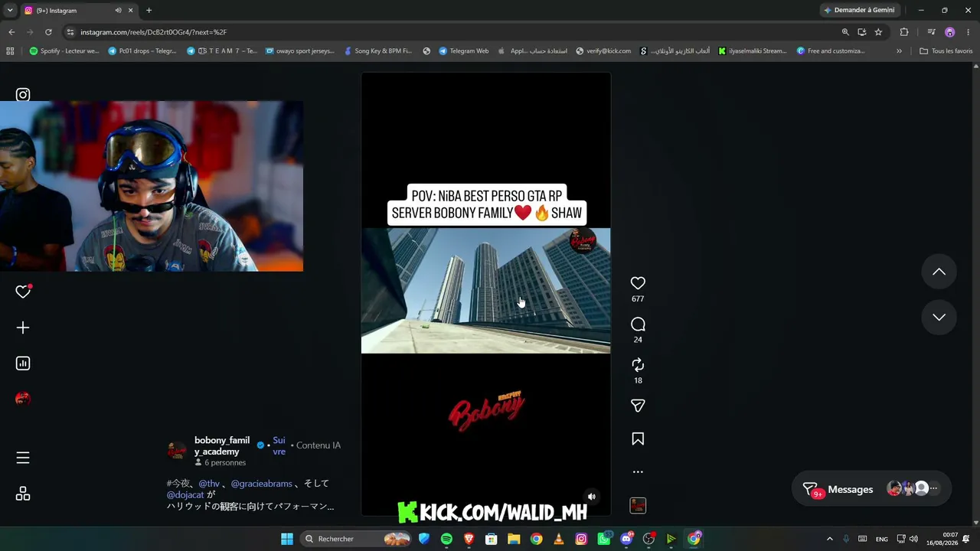Open the media controls icon in the toolbar
Screen dimensions: 980x551
tap(931, 32)
